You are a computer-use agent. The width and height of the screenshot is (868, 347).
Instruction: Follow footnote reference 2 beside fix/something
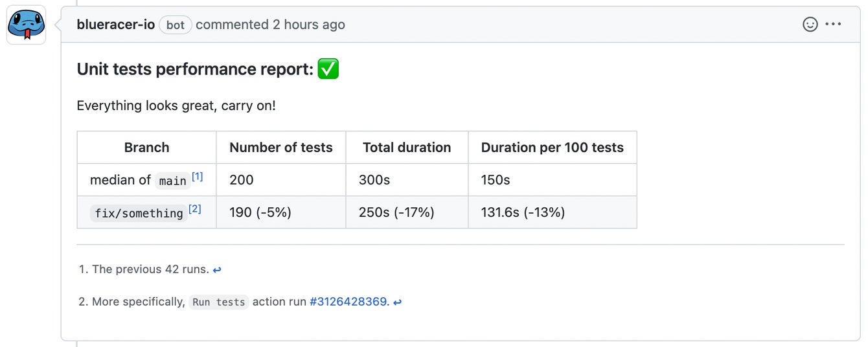pos(194,209)
